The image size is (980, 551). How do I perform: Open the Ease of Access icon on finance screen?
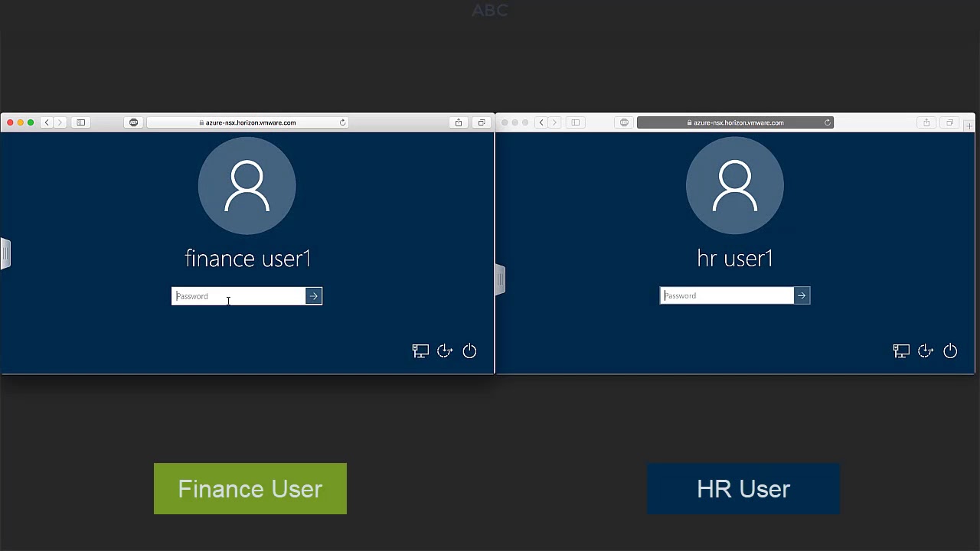click(x=445, y=350)
